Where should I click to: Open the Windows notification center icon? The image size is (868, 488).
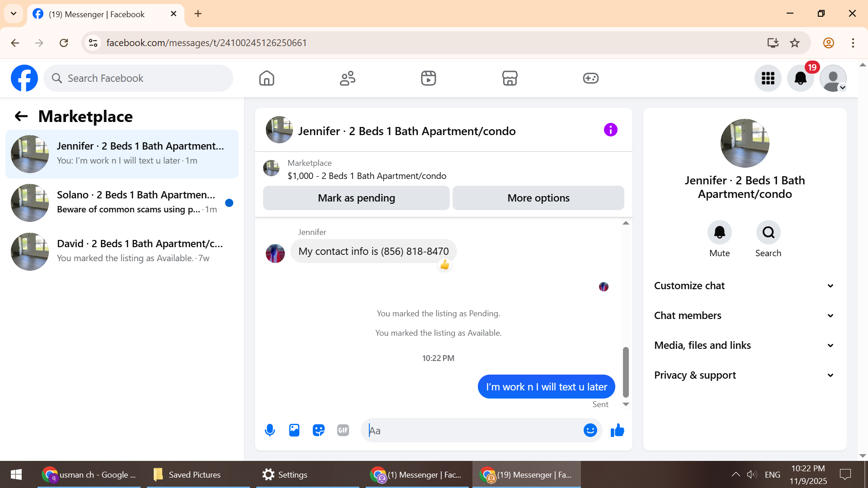845,474
